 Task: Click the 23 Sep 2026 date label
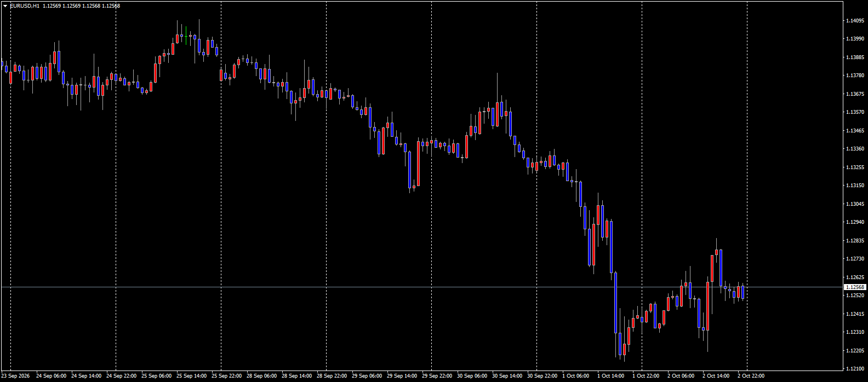click(15, 376)
